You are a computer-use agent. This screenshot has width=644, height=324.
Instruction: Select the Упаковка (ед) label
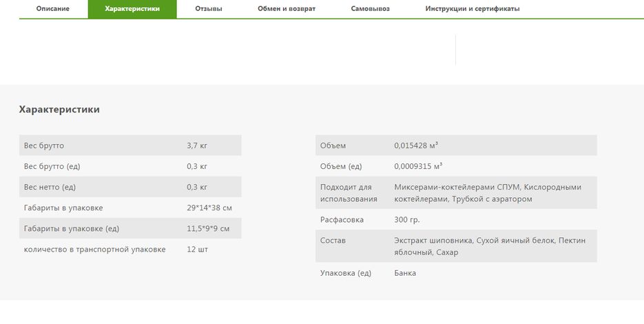(x=346, y=273)
